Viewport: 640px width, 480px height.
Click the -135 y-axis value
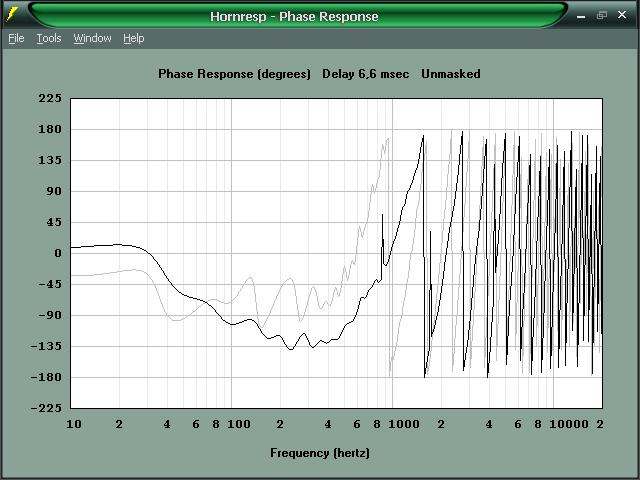46,346
